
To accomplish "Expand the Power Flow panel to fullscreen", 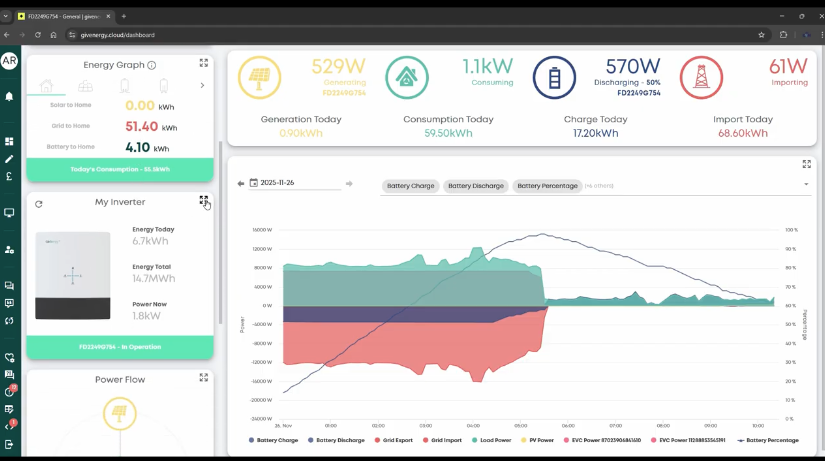I will click(204, 378).
